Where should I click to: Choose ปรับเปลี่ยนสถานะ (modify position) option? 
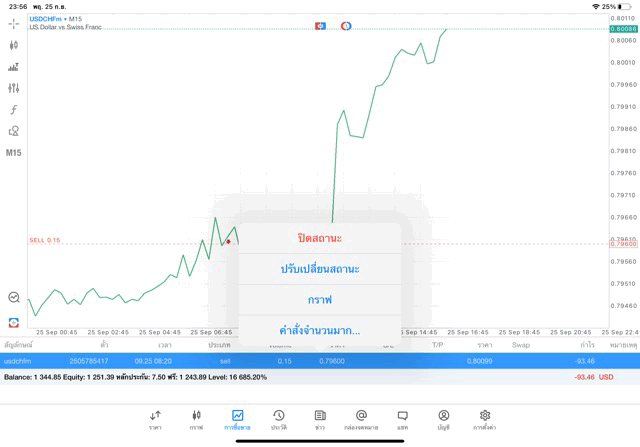tap(319, 269)
